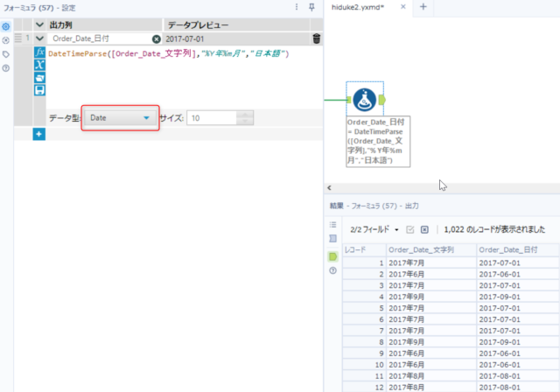Clear the Order_Date_日付 output column name
Image resolution: width=560 pixels, height=392 pixels.
click(x=156, y=38)
